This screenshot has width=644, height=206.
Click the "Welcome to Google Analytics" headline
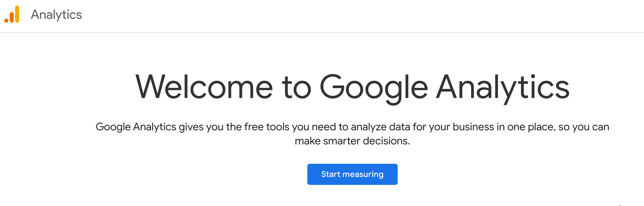(352, 87)
